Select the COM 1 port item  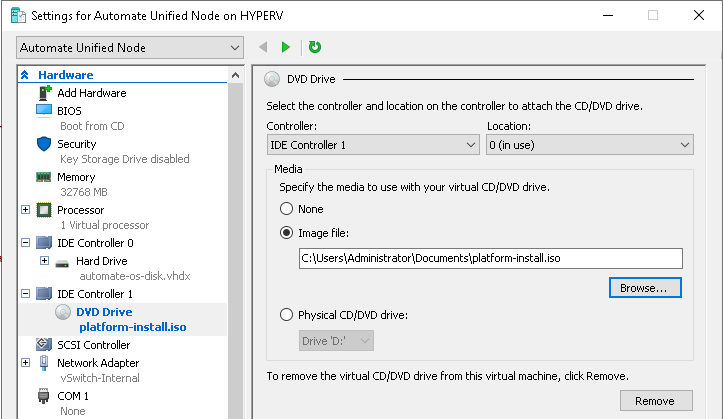[73, 396]
